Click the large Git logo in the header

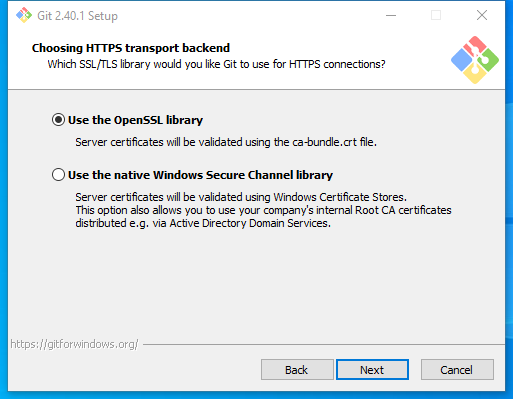click(475, 60)
